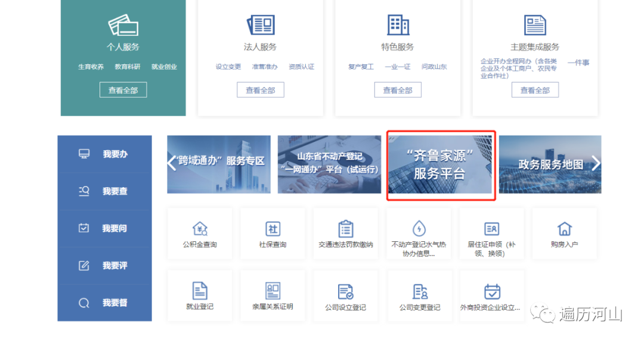This screenshot has width=644, height=342.
Task: Click 查看全部 under 特色服务
Action: 398,90
